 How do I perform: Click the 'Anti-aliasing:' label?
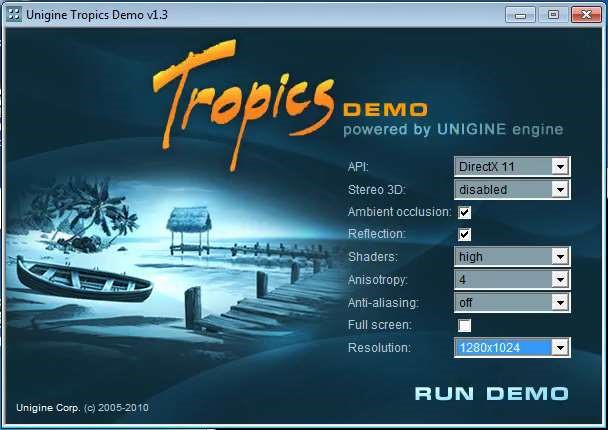[383, 302]
